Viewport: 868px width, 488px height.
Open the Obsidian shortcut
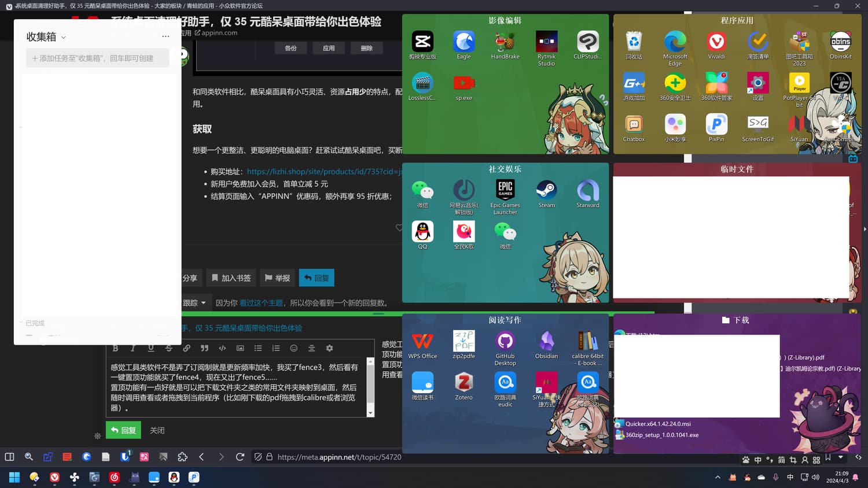click(546, 342)
